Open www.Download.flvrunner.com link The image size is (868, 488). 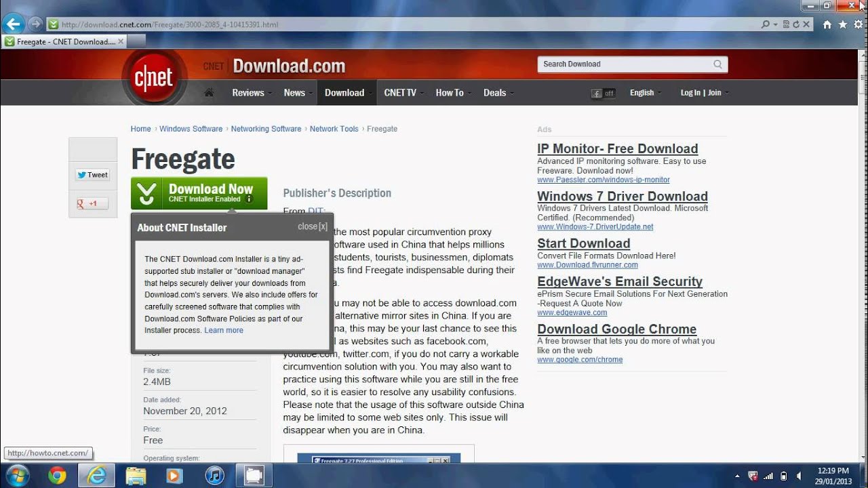click(587, 265)
